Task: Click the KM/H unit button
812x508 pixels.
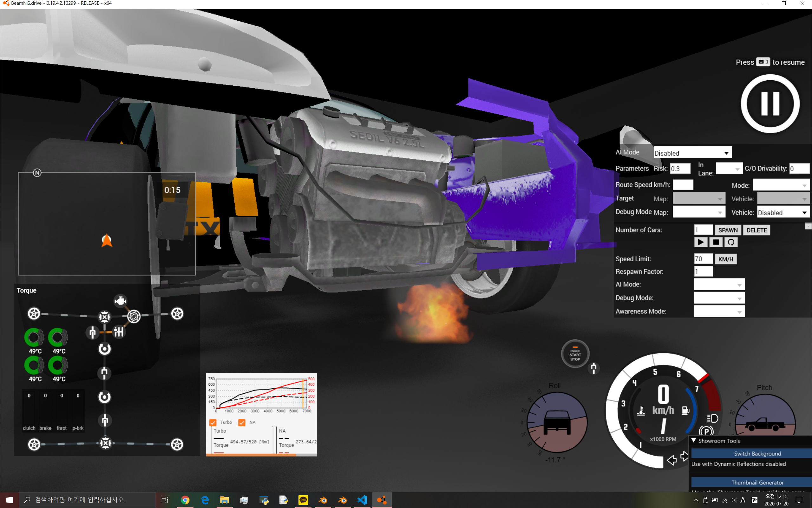Action: (x=726, y=259)
